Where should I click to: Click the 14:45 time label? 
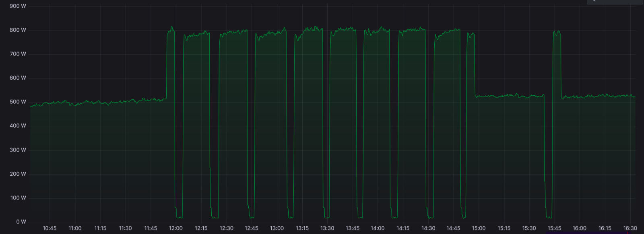(453, 228)
